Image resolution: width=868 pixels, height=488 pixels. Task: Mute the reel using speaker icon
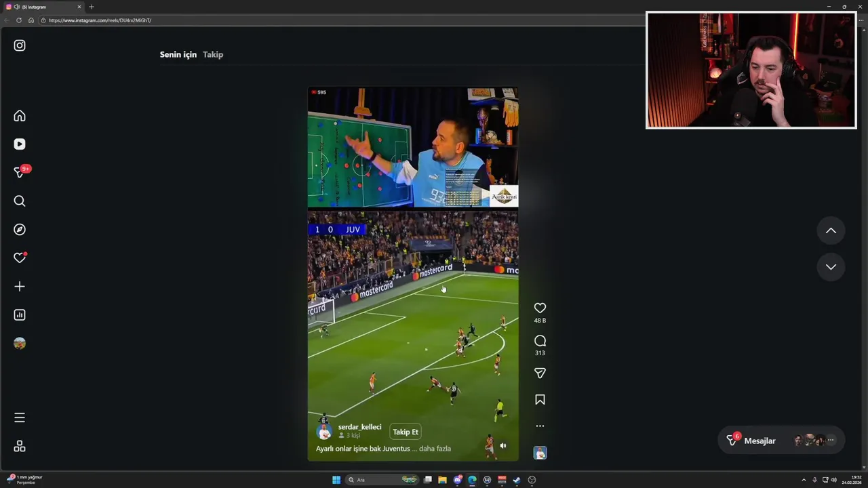502,446
